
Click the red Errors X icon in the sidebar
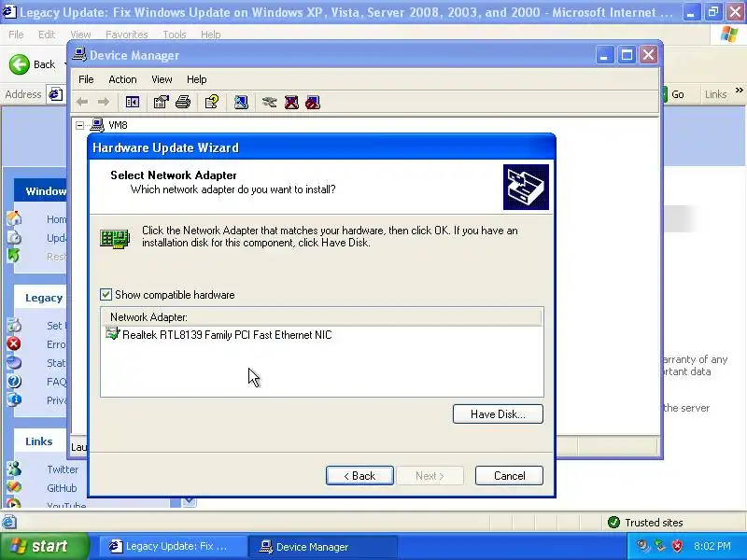point(14,343)
